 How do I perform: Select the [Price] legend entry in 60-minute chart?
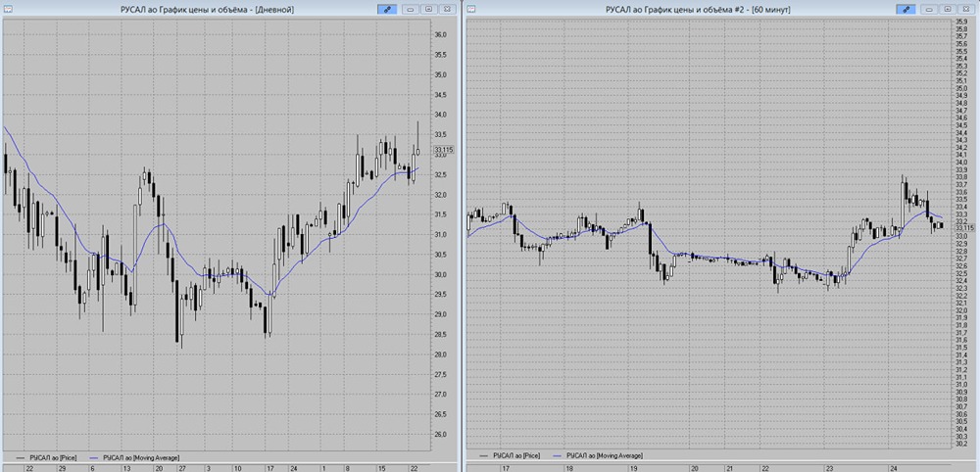[x=510, y=456]
